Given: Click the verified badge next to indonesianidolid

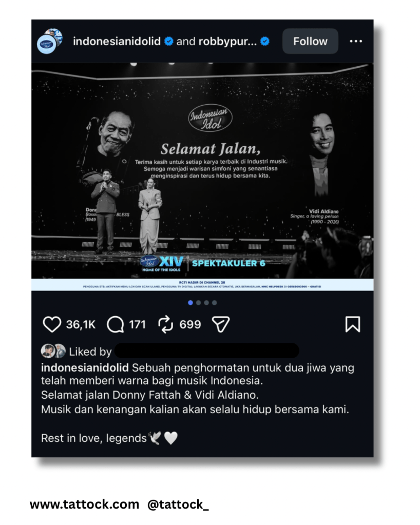Looking at the screenshot, I should (x=169, y=41).
